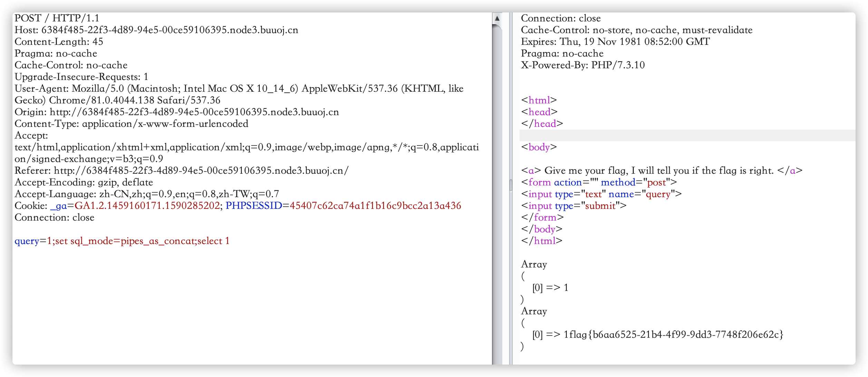Click the "query" parameter name in the request body

tap(27, 241)
